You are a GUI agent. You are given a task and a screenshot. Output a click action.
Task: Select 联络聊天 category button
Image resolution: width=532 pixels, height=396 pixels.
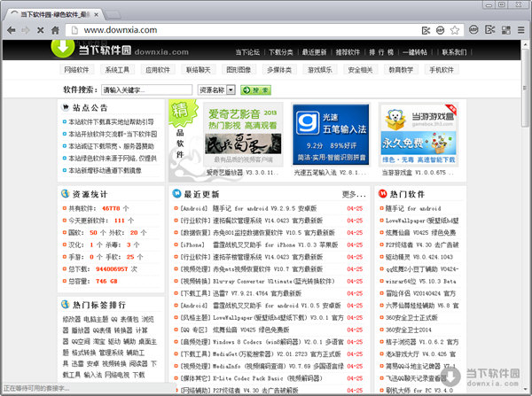click(198, 70)
